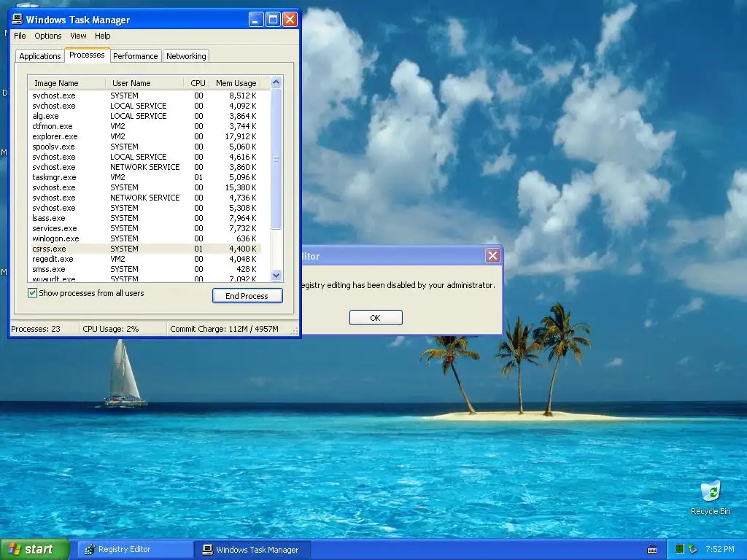This screenshot has height=560, width=747.
Task: Select svchost.exe using 4,736 K
Action: coord(144,198)
